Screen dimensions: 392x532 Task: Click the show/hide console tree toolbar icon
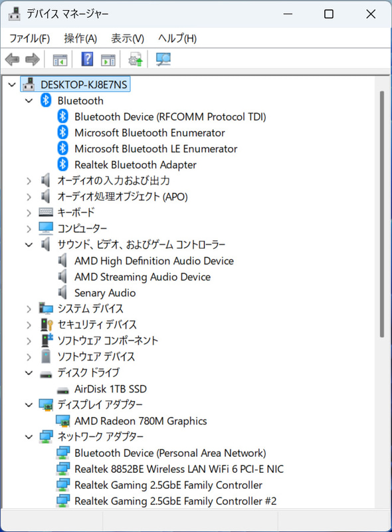click(59, 59)
